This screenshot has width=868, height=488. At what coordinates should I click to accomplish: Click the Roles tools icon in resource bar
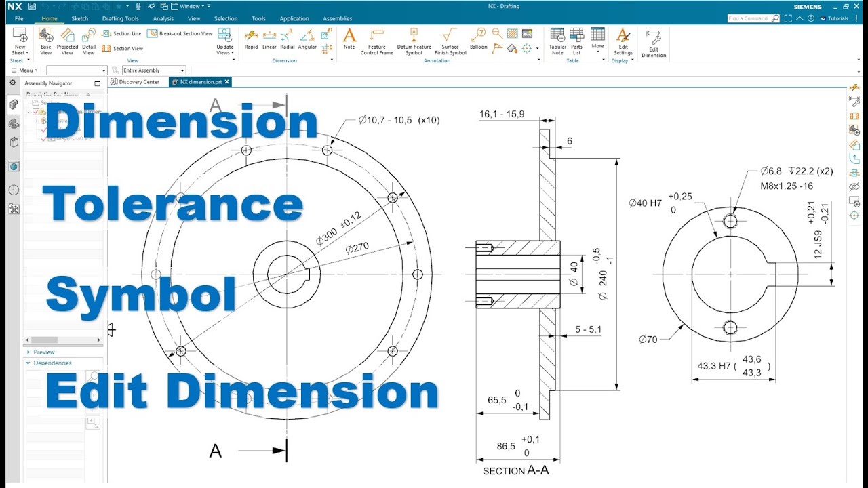tap(14, 209)
